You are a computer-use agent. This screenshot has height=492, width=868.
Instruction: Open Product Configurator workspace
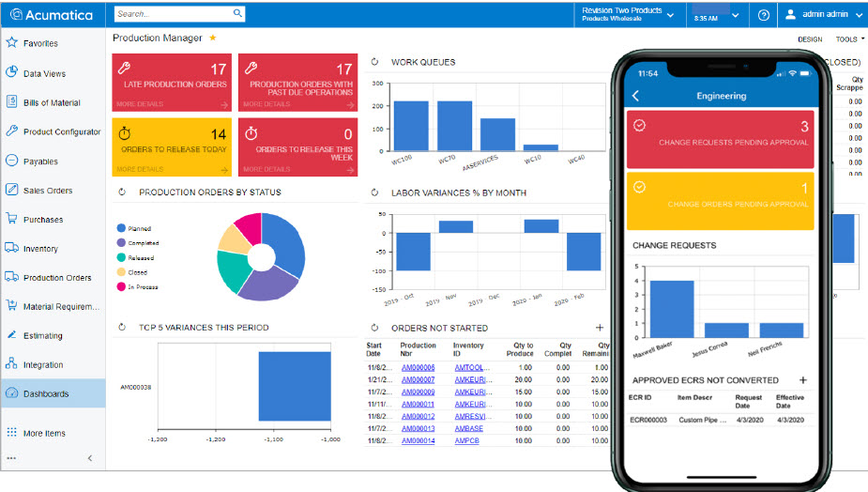pyautogui.click(x=53, y=131)
